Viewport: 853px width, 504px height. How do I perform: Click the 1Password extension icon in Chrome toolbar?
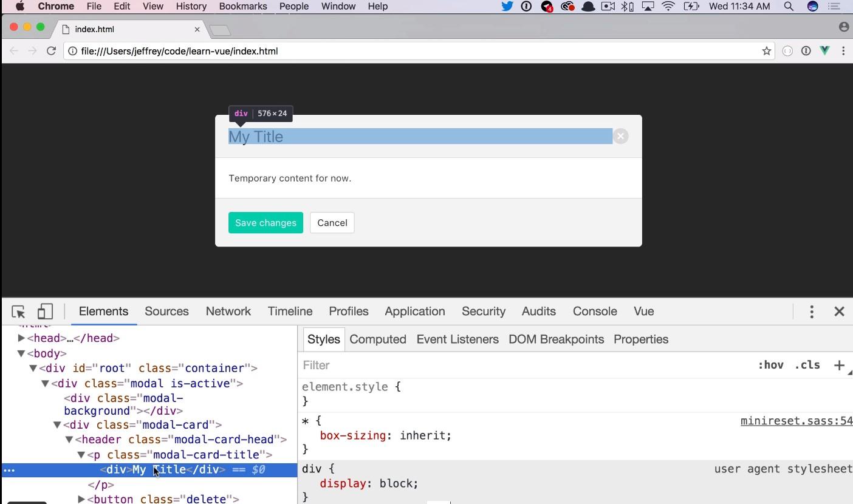[x=806, y=51]
